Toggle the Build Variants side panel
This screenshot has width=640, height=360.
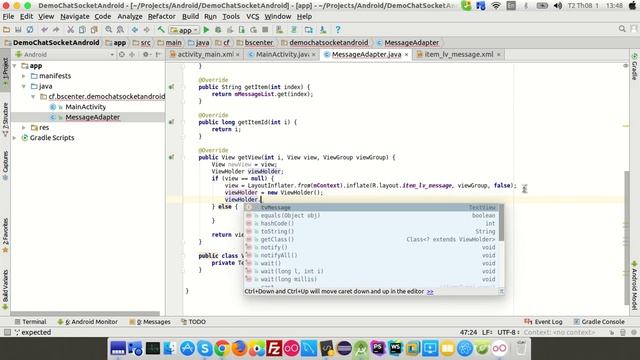pyautogui.click(x=5, y=289)
